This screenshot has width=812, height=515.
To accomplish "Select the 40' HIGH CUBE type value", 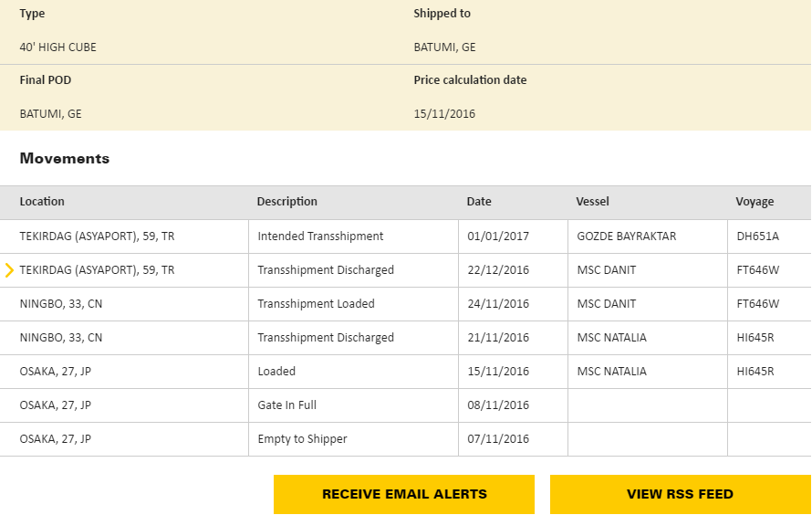I will pyautogui.click(x=57, y=47).
